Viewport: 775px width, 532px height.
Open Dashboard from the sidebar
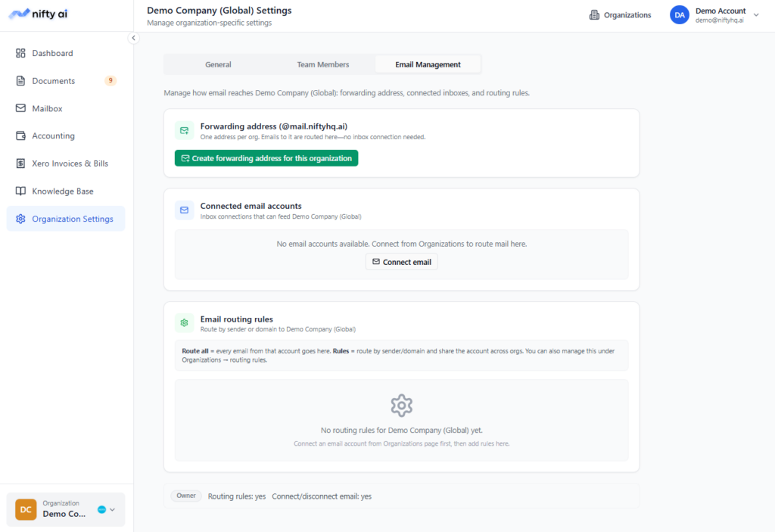click(x=66, y=53)
